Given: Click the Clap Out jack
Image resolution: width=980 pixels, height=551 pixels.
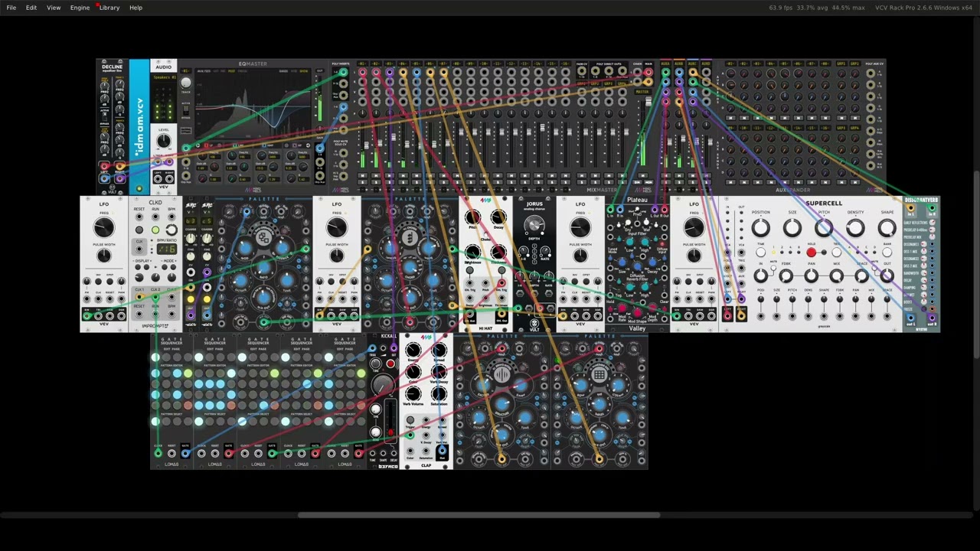Looking at the screenshot, I should coord(442,451).
